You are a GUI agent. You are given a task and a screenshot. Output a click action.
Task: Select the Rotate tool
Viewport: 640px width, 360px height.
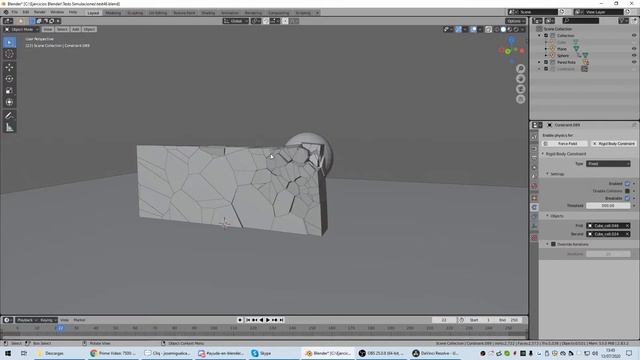coord(9,79)
